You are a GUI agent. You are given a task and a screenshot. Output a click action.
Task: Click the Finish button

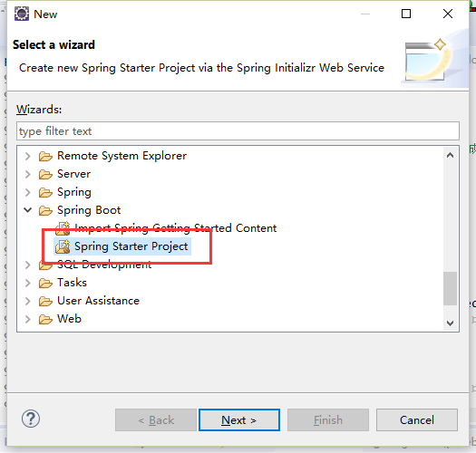click(328, 419)
